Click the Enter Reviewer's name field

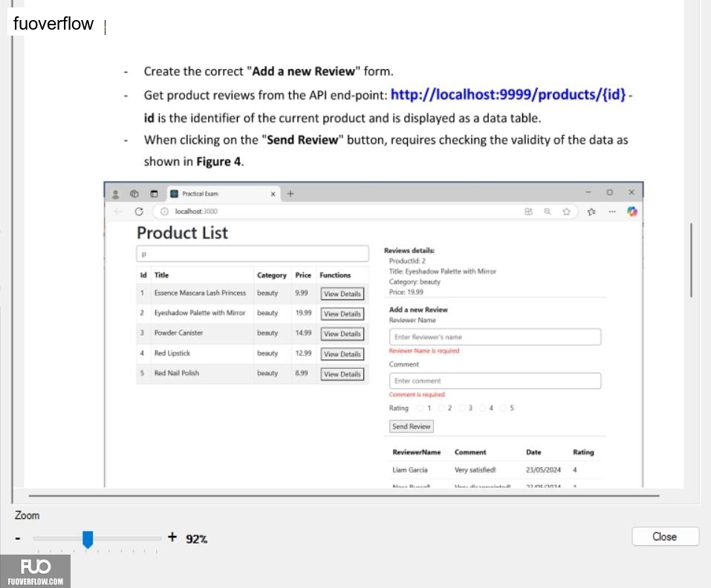tap(495, 337)
